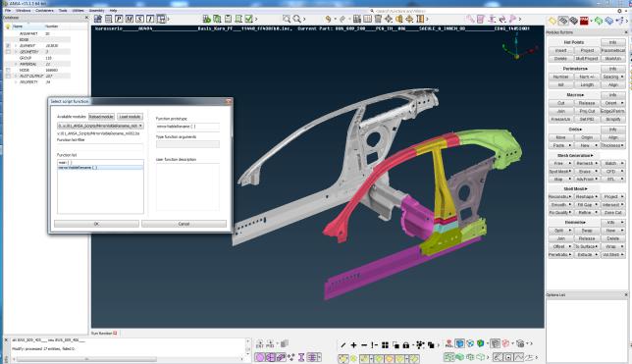Click the boxed 'P' properties list icon
Screen dimensions: 632x364
click(x=119, y=19)
